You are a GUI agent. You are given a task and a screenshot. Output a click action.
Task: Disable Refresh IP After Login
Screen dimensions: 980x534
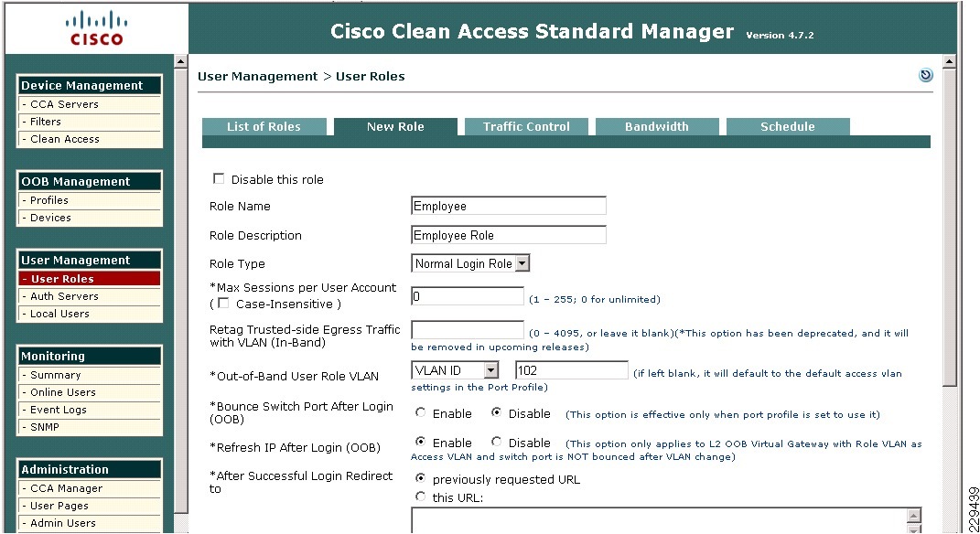point(496,443)
